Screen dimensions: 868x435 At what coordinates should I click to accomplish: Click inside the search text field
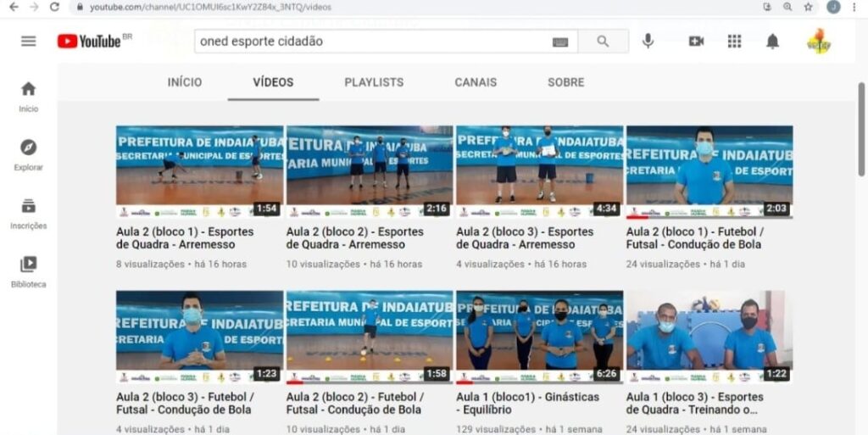[x=373, y=42]
